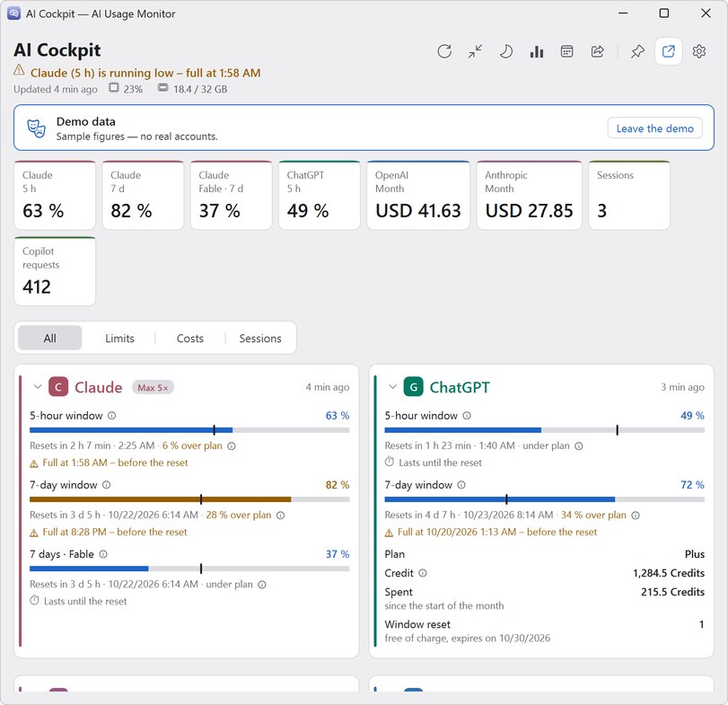The height and width of the screenshot is (705, 728).
Task: Click the 1,284.5 Credits value
Action: tap(669, 573)
